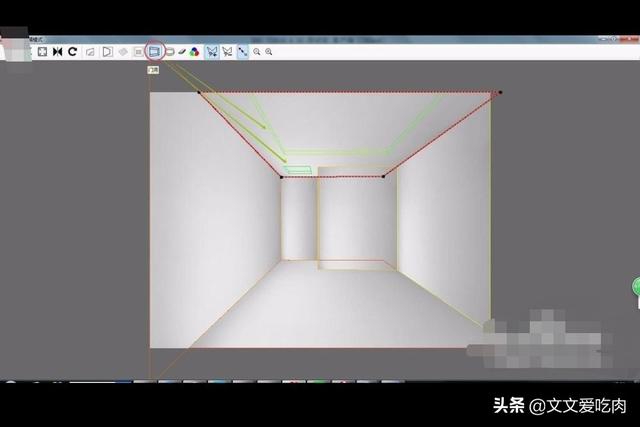Click the horizontal mirror flip icon
This screenshot has height=427, width=640.
[x=57, y=50]
